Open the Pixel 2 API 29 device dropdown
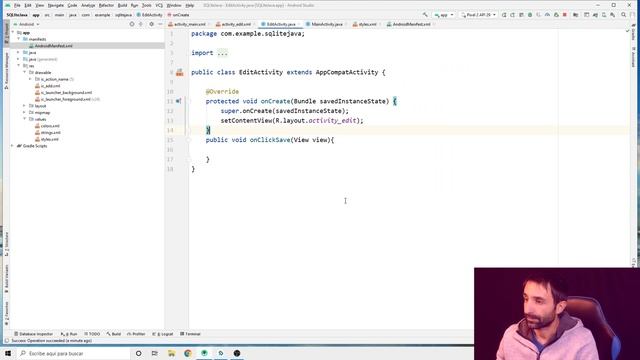The width and height of the screenshot is (640, 360). [478, 15]
